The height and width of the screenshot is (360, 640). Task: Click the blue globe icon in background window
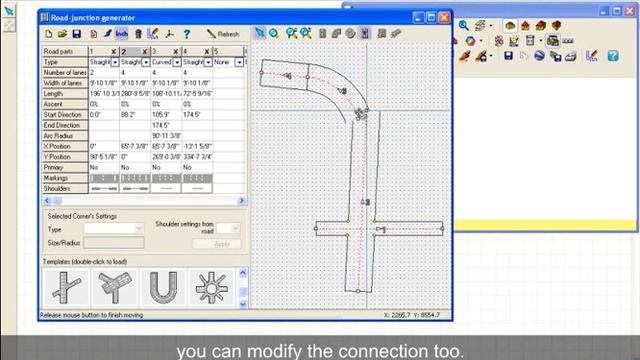click(539, 56)
